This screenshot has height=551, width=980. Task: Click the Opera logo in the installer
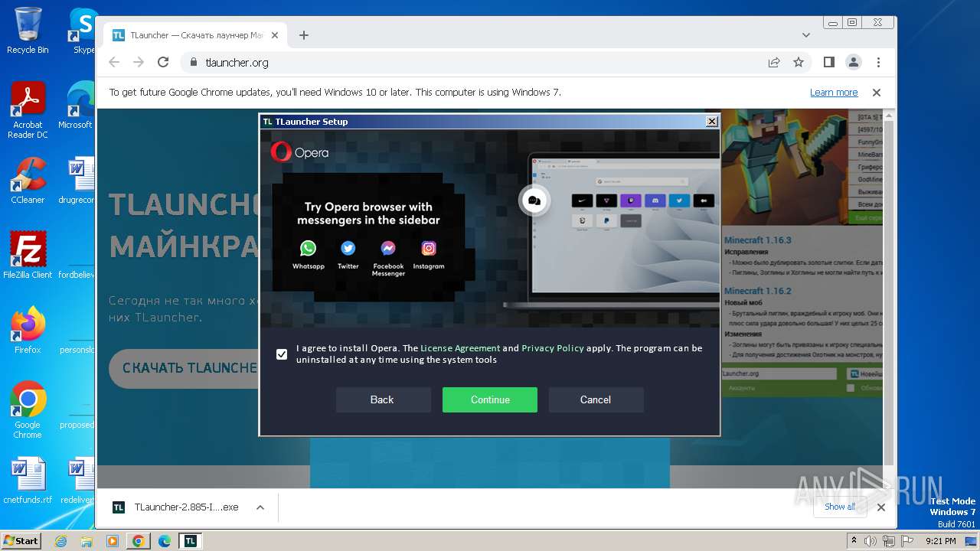[299, 152]
